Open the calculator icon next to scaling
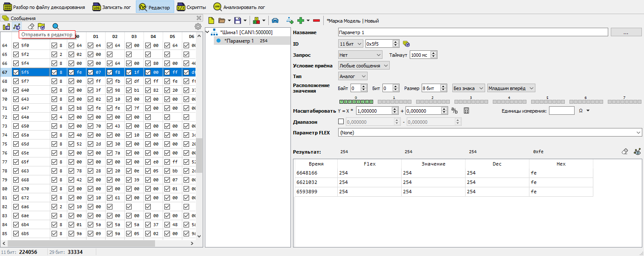This screenshot has width=644, height=256. coord(466,111)
